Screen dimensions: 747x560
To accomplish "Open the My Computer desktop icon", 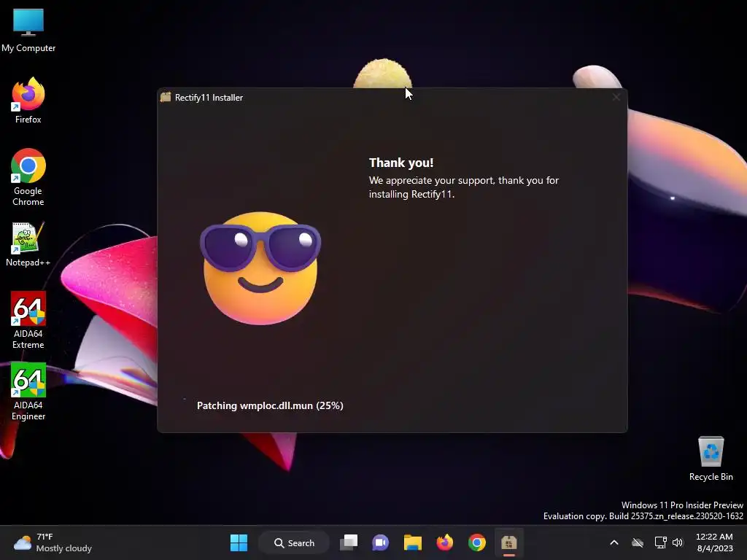I will tap(28, 30).
